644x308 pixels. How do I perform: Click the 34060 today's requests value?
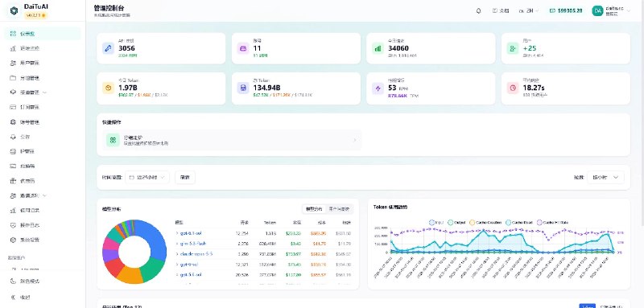coord(398,48)
